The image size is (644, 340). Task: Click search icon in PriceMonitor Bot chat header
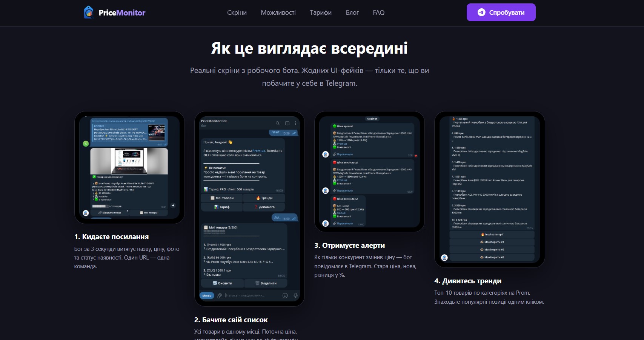[278, 123]
